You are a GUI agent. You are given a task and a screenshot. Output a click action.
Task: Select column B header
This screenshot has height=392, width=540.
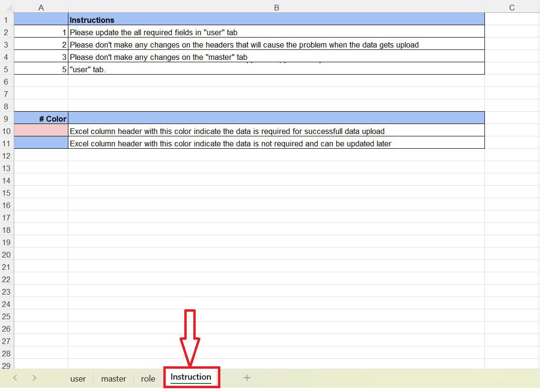pos(276,8)
